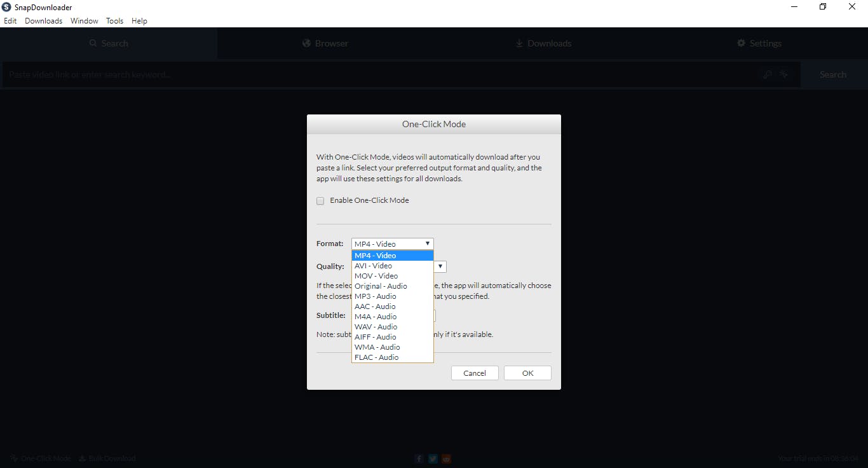Screen dimensions: 868x468
Task: Open the Edit menu
Action: [10, 21]
